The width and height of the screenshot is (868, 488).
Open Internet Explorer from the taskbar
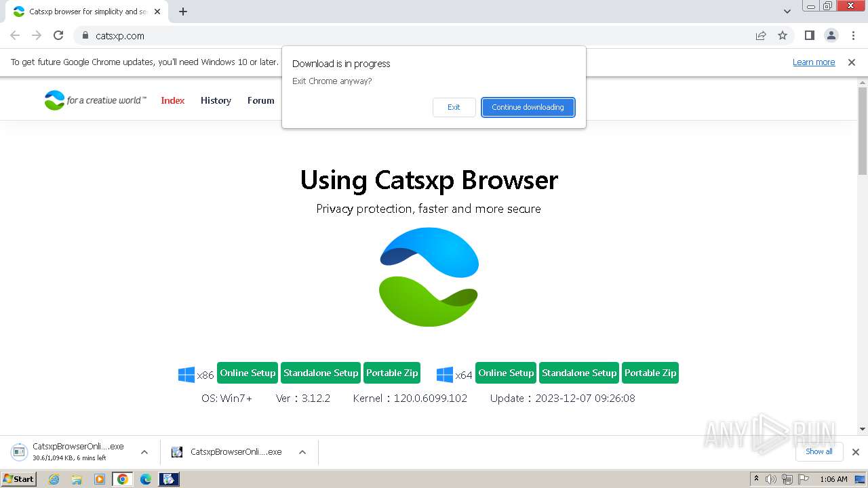click(x=54, y=479)
